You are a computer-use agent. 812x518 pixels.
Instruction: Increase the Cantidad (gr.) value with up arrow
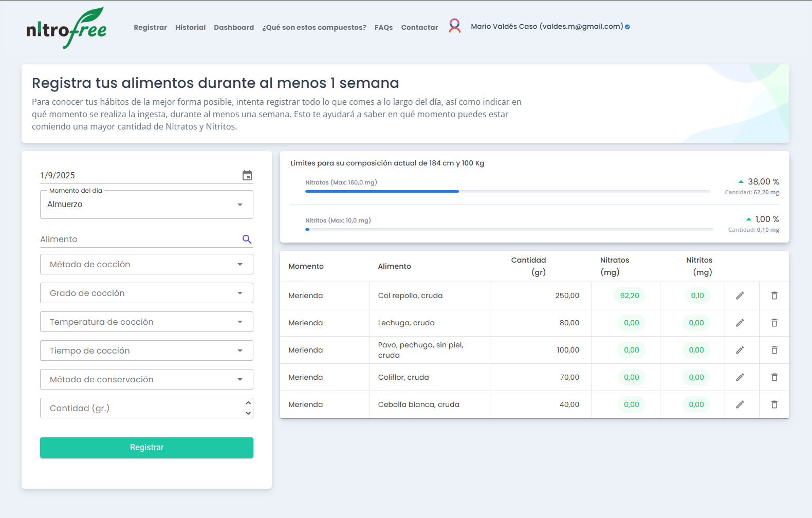[x=248, y=403]
